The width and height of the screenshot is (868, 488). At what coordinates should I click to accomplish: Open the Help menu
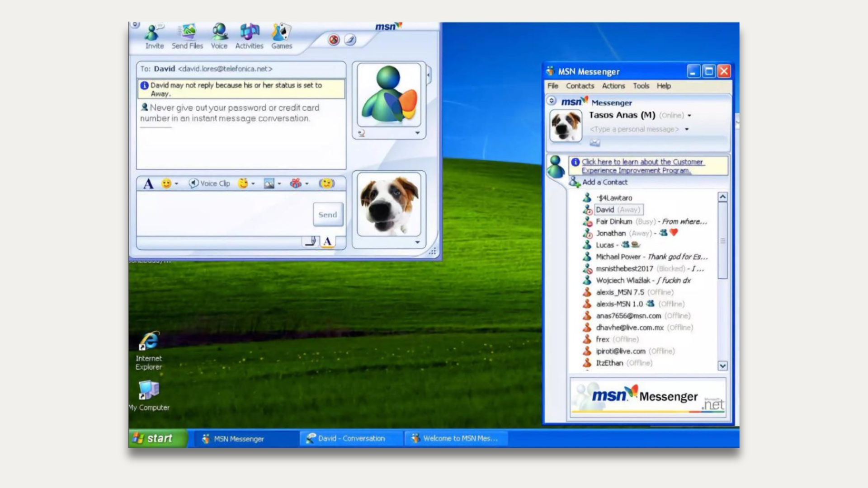(664, 86)
